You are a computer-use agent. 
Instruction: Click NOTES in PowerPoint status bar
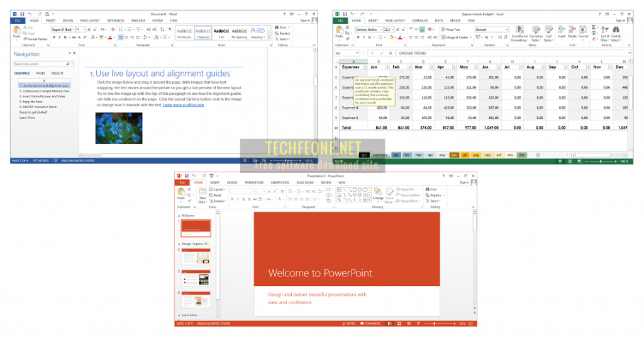pos(348,324)
